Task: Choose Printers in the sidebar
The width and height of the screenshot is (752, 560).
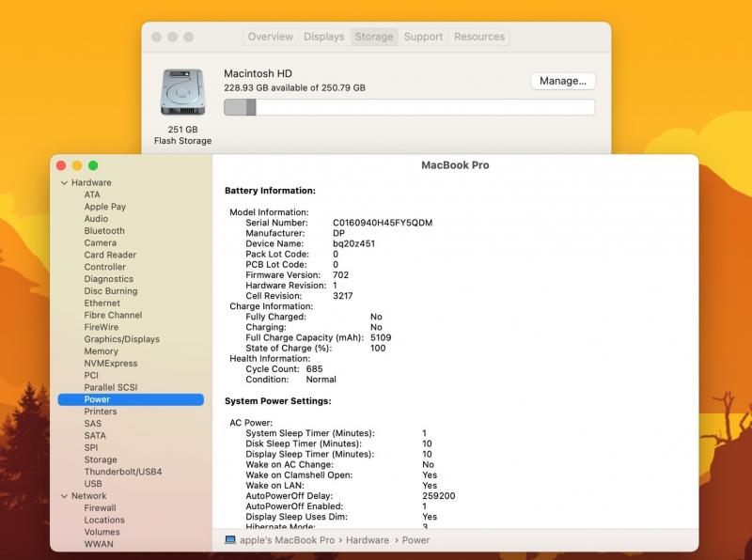Action: tap(101, 412)
